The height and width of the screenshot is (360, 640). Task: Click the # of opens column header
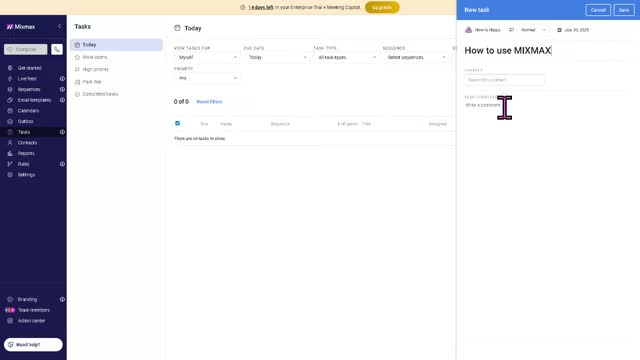[347, 124]
